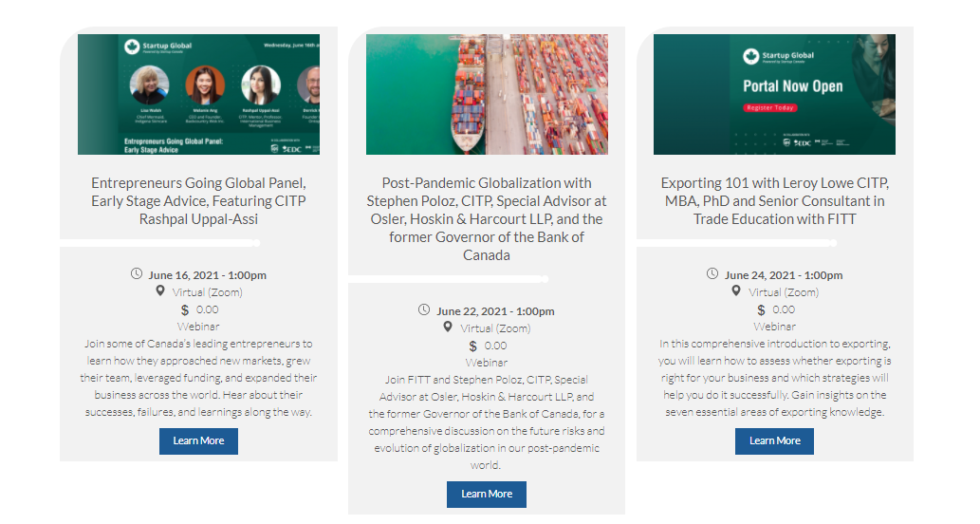Click the Portal Now Open banner image

click(774, 94)
